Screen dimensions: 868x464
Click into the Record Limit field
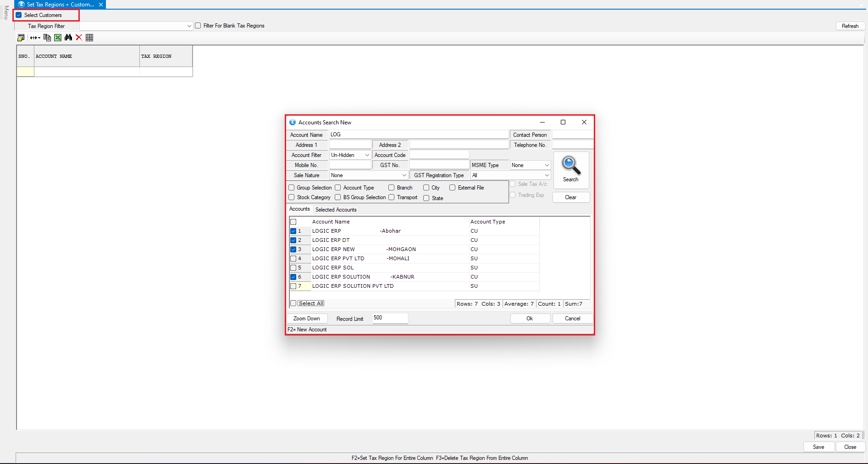390,318
